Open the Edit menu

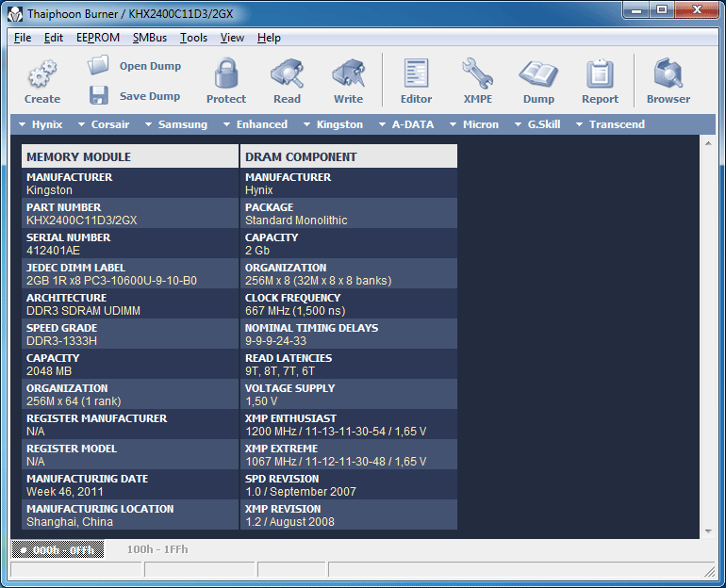coord(54,38)
